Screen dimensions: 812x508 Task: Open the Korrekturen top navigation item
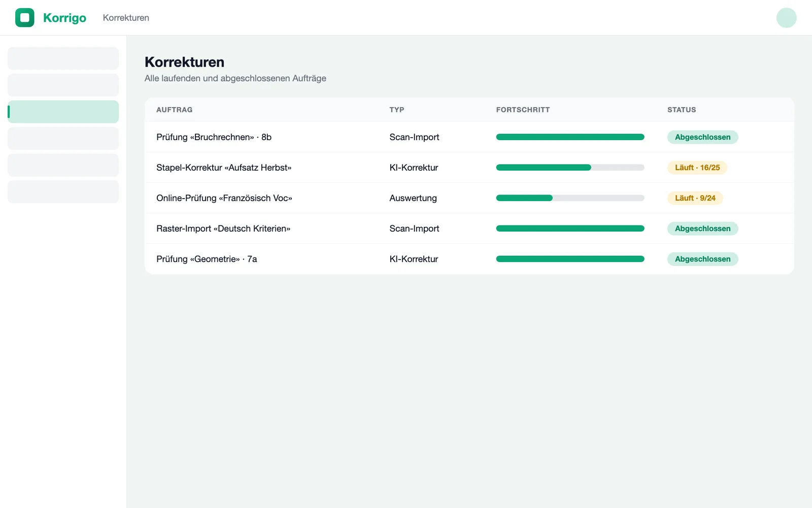(126, 18)
